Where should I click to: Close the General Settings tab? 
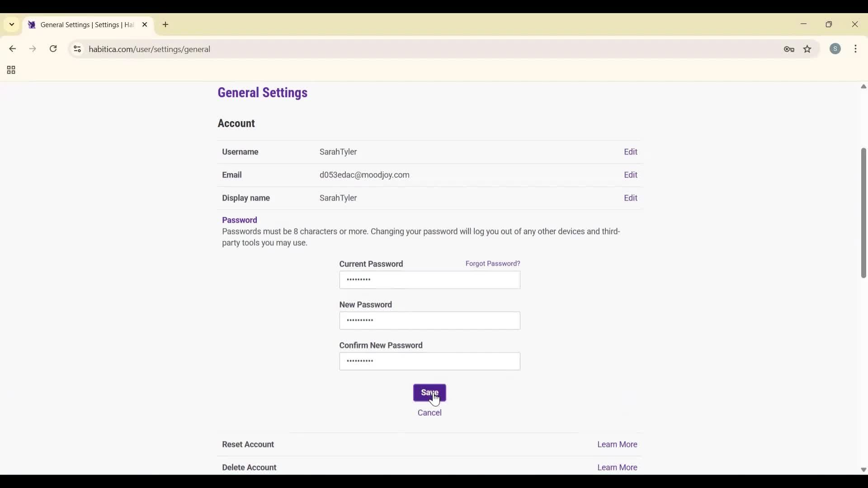click(x=145, y=24)
